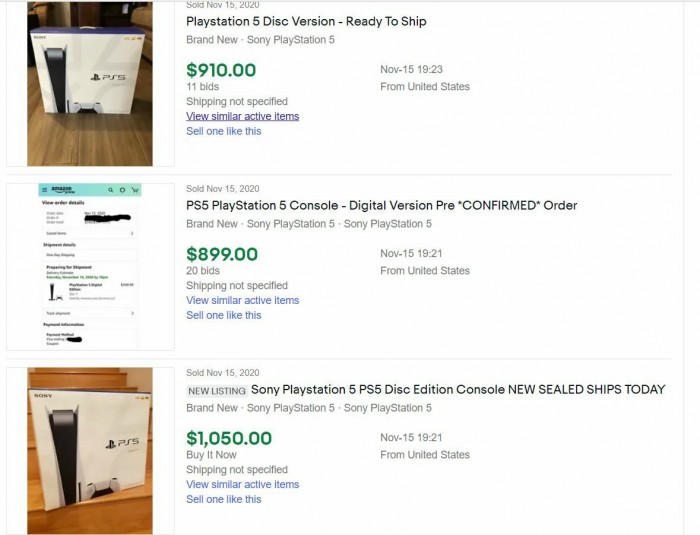This screenshot has width=700, height=535.
Task: Click 'Sell one like this' under $1,050.00 listing
Action: coord(223,499)
